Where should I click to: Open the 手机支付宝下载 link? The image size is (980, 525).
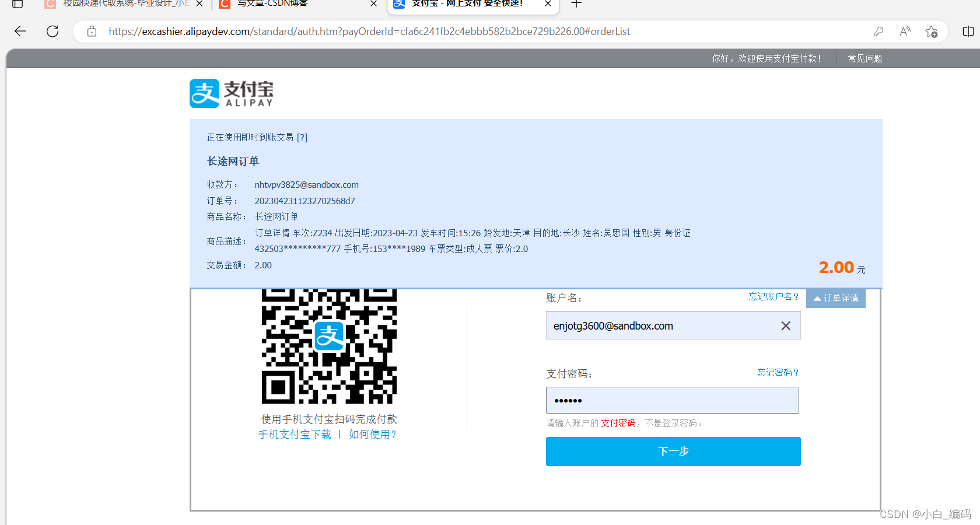295,435
